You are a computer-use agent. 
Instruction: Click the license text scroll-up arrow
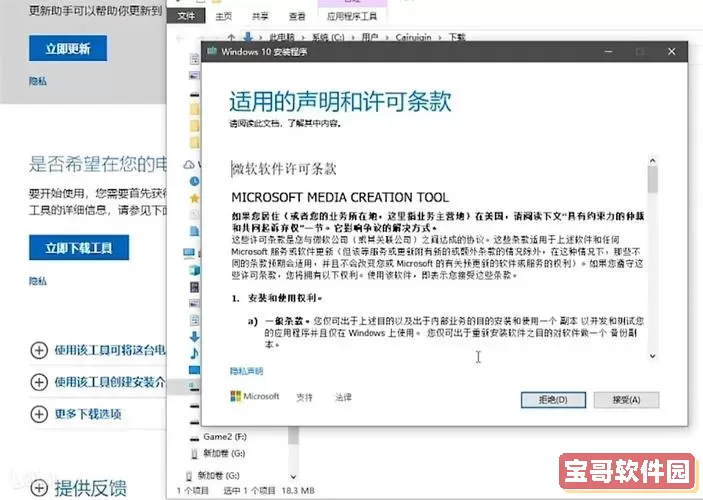(652, 161)
